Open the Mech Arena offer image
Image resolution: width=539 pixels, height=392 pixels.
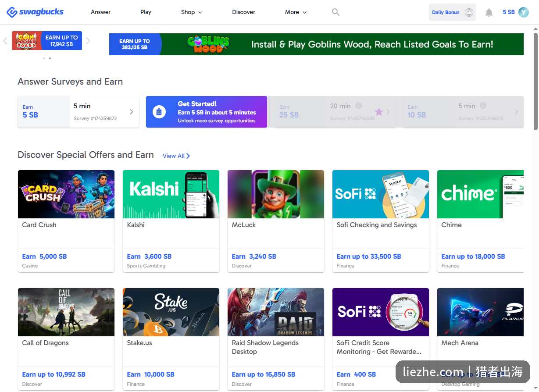480,312
